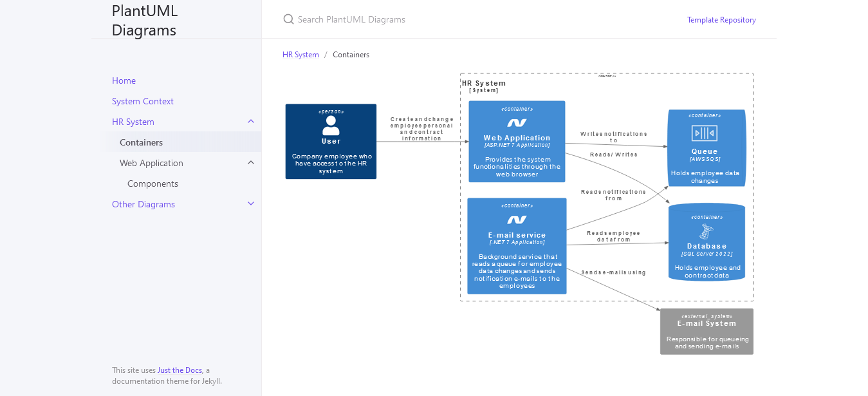Open the Components sidebar item
This screenshot has width=868, height=396.
[152, 184]
